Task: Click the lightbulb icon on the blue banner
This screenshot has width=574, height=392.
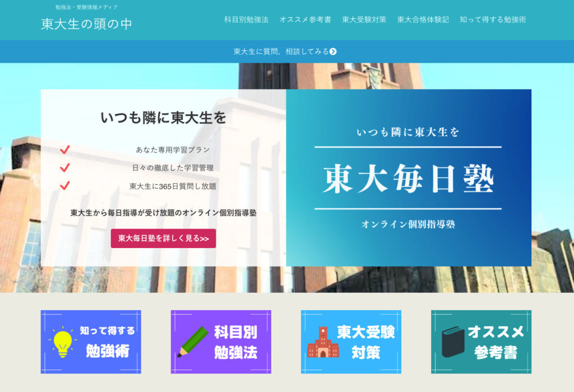Action: tap(62, 343)
